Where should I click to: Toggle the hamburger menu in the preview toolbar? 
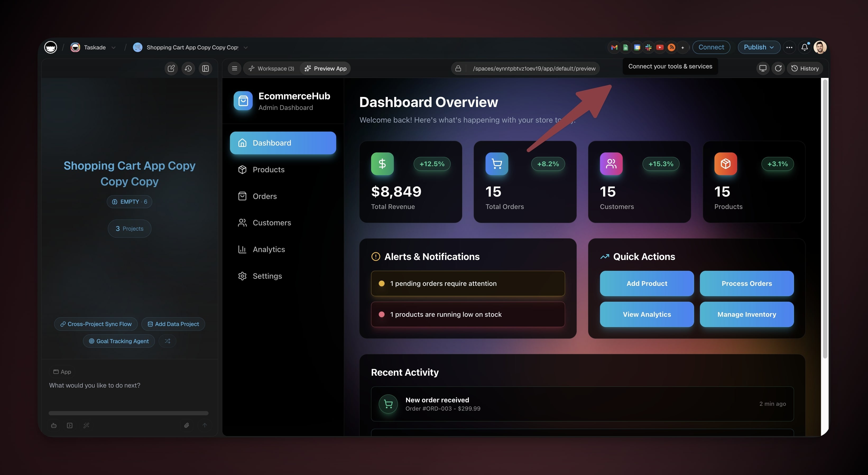point(234,68)
